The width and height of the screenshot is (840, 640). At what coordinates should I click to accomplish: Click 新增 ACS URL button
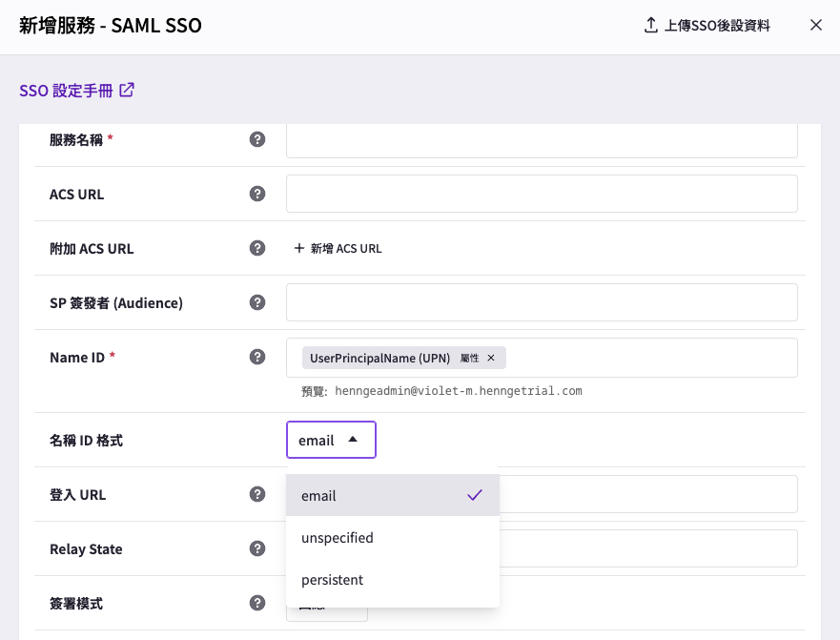pos(338,248)
